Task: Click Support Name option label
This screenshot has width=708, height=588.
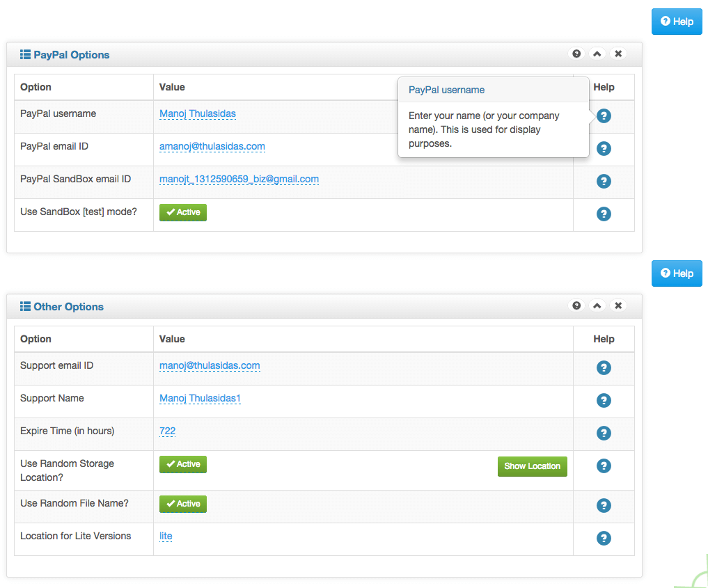Action: 52,398
